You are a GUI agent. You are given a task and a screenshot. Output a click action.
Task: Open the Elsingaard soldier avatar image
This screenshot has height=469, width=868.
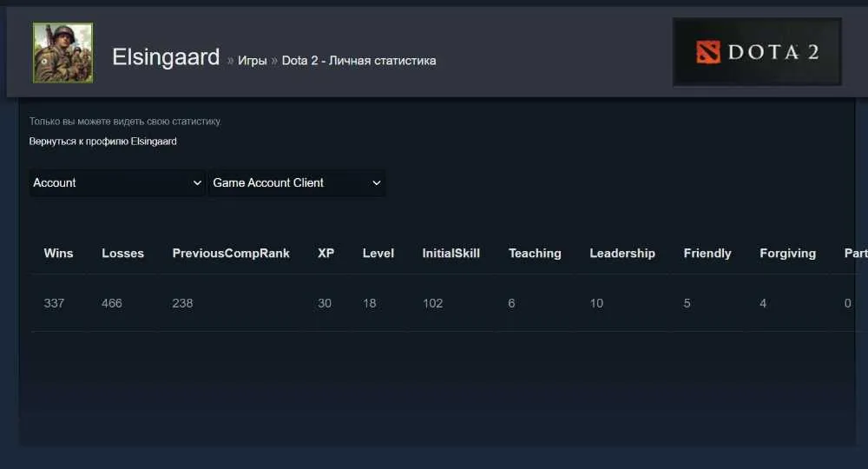point(62,53)
